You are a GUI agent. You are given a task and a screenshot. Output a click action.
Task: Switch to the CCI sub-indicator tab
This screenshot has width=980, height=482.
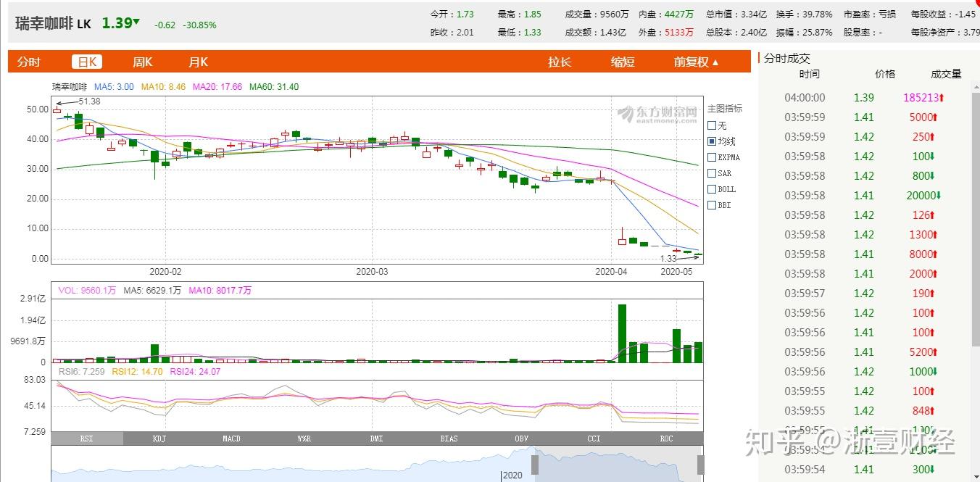coord(594,439)
